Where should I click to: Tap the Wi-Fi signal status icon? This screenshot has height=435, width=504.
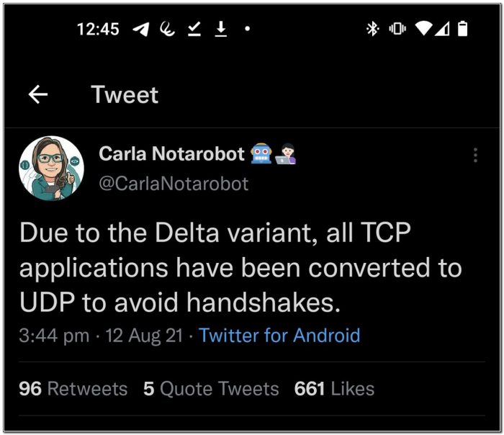(x=424, y=29)
